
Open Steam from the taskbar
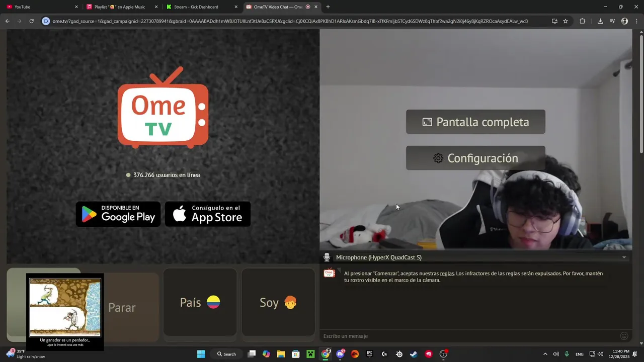414,354
